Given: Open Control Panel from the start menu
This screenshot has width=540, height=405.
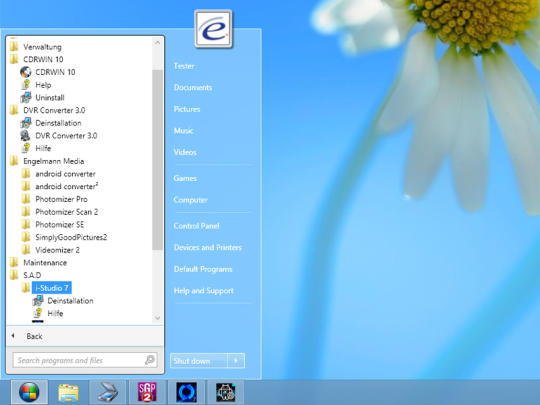Looking at the screenshot, I should tap(196, 226).
